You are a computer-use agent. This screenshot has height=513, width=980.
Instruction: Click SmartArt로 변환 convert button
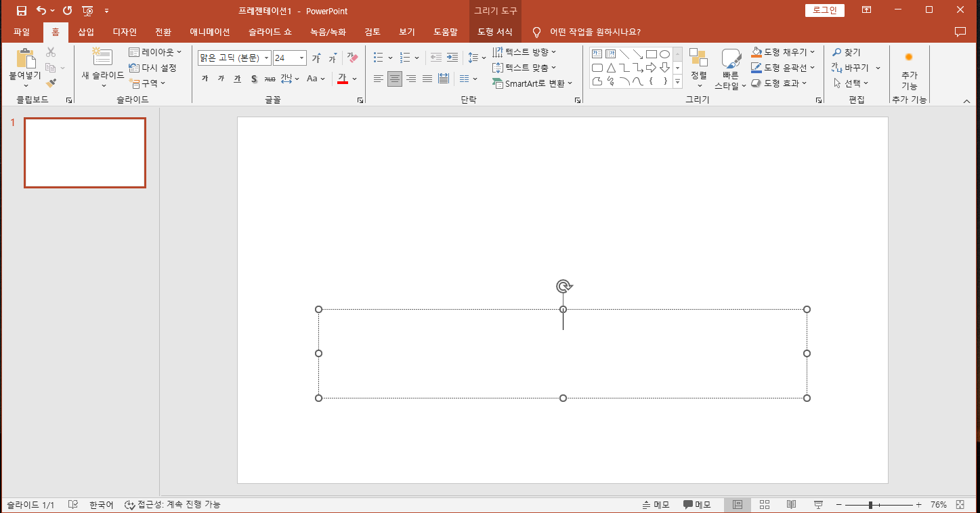pyautogui.click(x=532, y=83)
